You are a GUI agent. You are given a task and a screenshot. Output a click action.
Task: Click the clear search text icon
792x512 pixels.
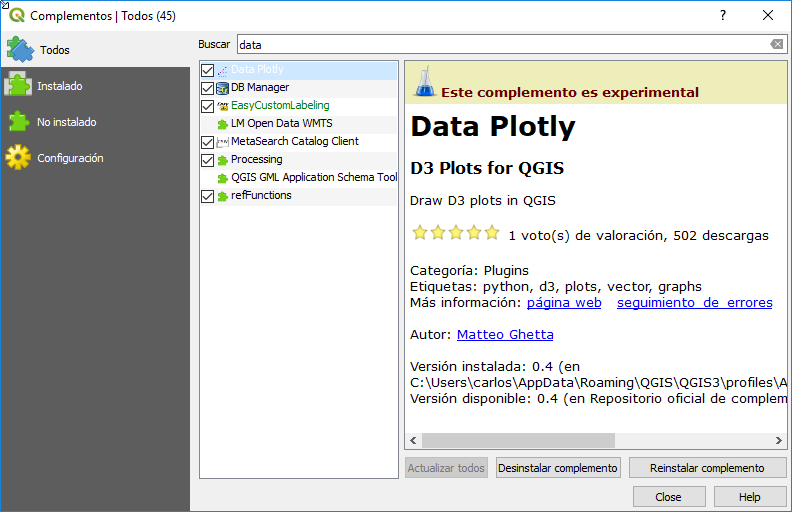click(x=776, y=45)
